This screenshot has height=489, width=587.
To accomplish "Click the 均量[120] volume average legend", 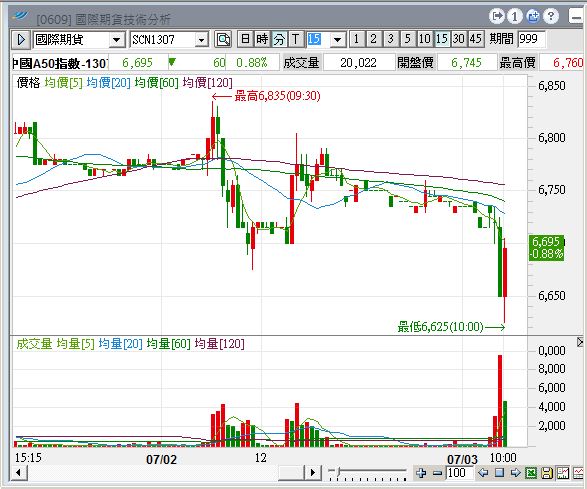I will pos(219,343).
